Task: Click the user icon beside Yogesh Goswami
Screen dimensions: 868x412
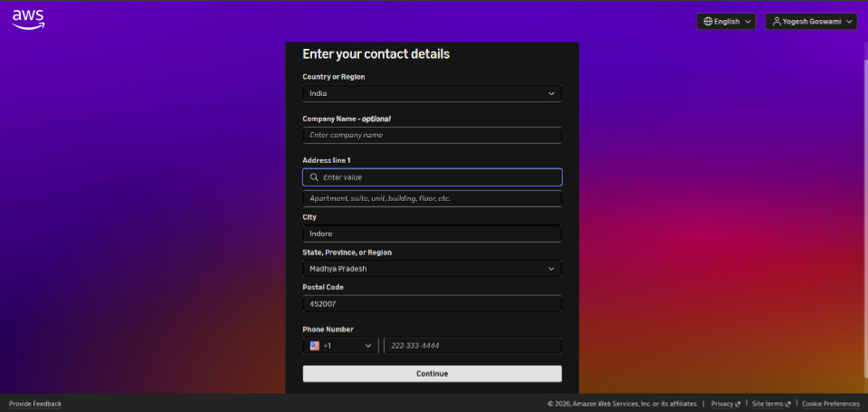Action: pos(777,22)
